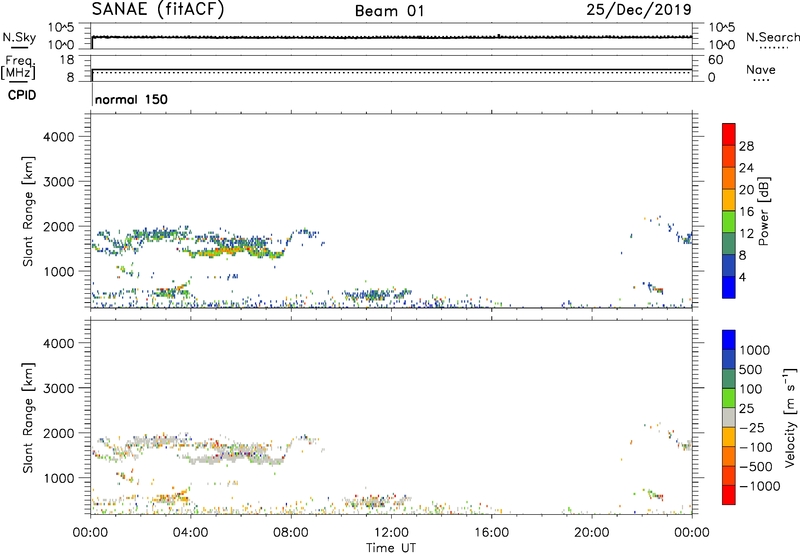
Task: Pick the bright blue swatch below 4 dB
Action: (729, 287)
